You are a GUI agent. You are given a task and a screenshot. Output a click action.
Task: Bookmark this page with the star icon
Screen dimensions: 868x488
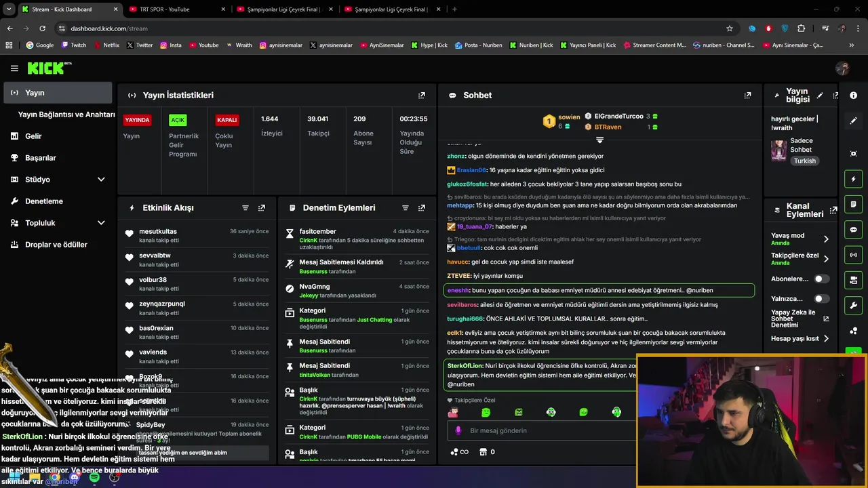pyautogui.click(x=730, y=28)
